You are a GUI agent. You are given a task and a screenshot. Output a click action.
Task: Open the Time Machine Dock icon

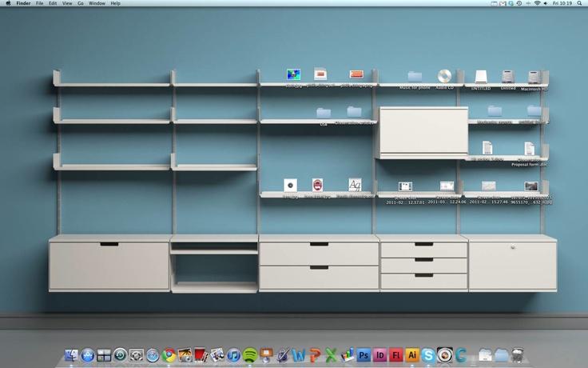(x=120, y=355)
